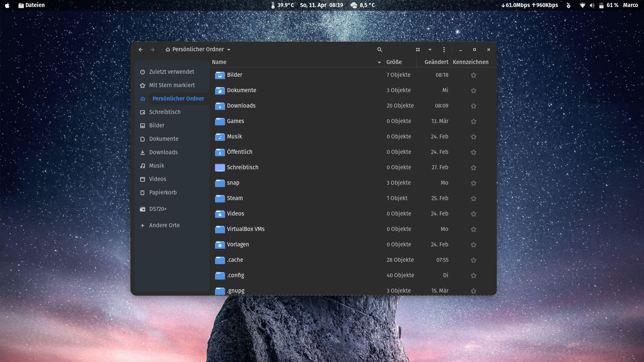Viewport: 644px width, 362px height.
Task: Switch to grid view icon
Action: (x=418, y=50)
